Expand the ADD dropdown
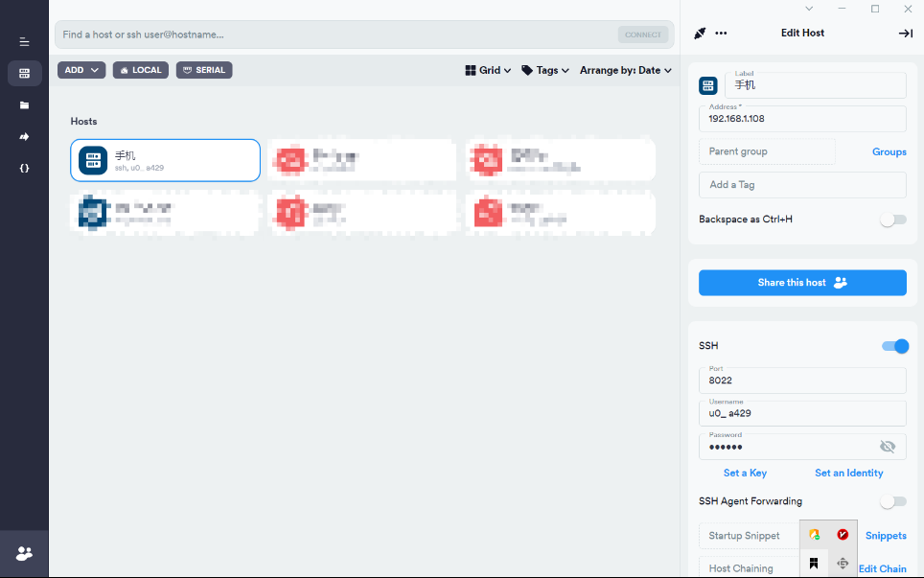 click(x=81, y=70)
